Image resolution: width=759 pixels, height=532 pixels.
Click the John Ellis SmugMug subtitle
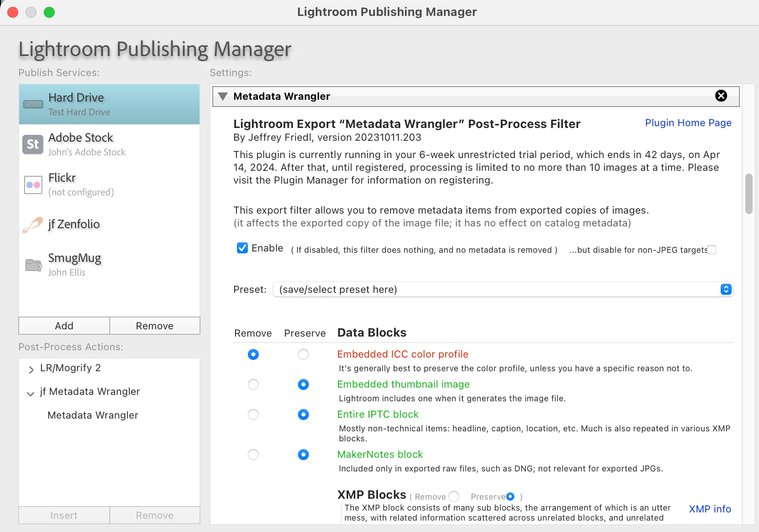[67, 272]
